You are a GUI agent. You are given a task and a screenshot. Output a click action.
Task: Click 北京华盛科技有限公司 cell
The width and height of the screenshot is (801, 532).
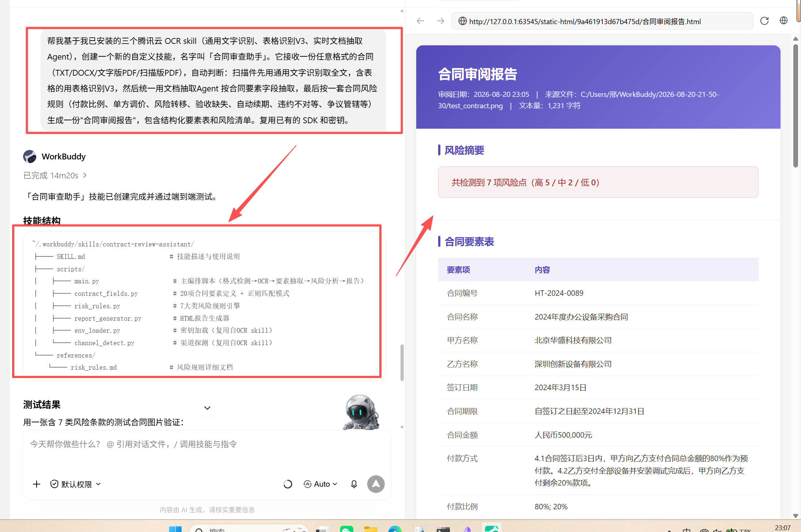click(573, 340)
